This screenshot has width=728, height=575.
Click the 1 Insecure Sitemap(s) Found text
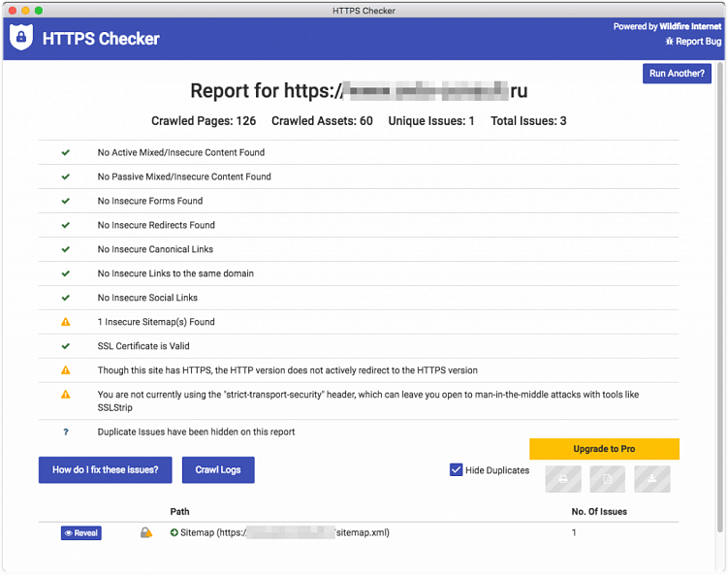coord(156,322)
